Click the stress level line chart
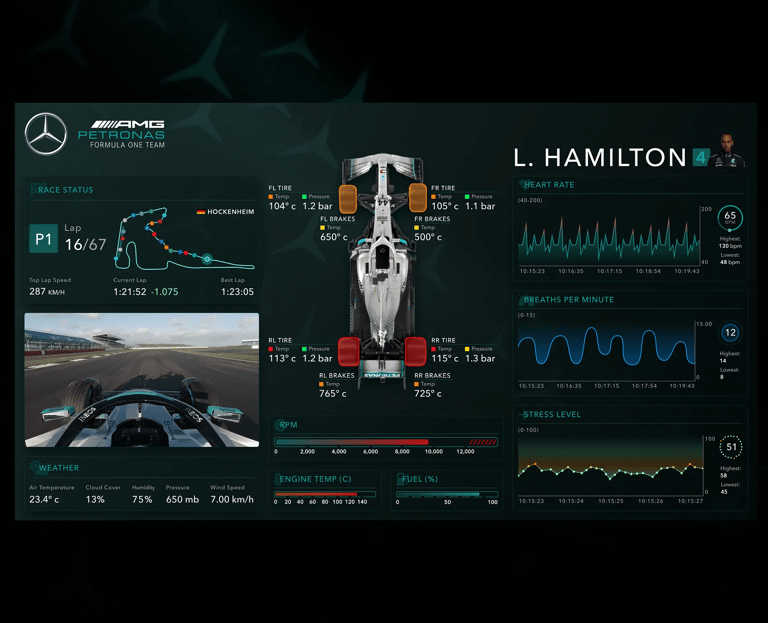Screen dimensions: 768x623 [x=611, y=465]
